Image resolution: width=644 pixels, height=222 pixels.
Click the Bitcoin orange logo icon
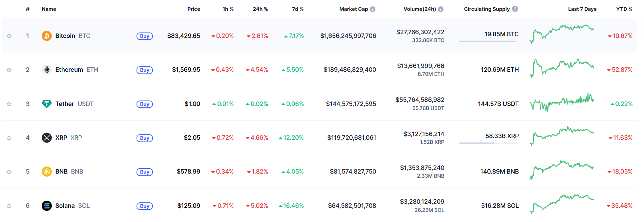(47, 36)
